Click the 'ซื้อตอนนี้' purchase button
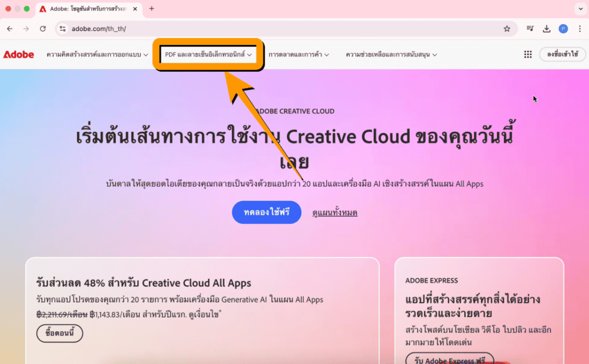The image size is (589, 364). [59, 333]
